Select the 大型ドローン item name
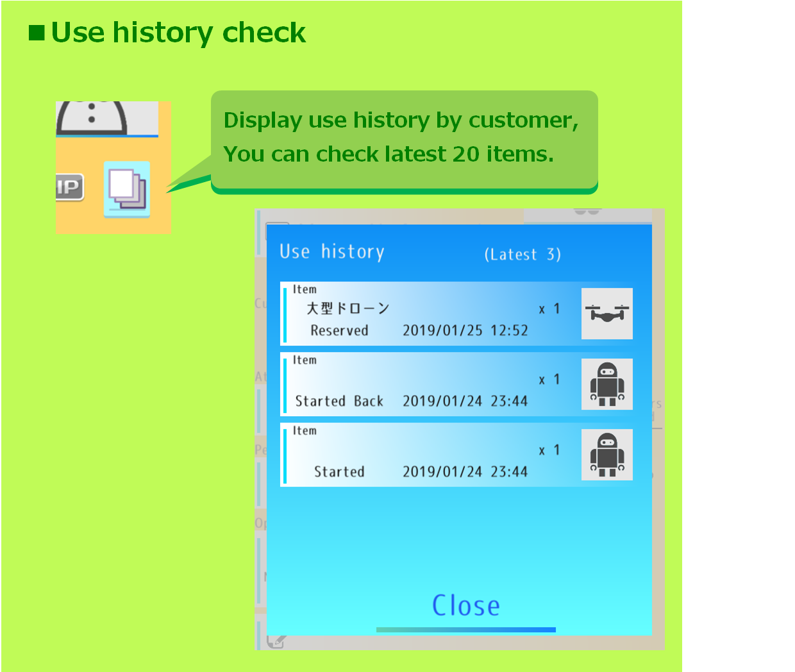Screen dimensions: 795x672 pos(347,308)
